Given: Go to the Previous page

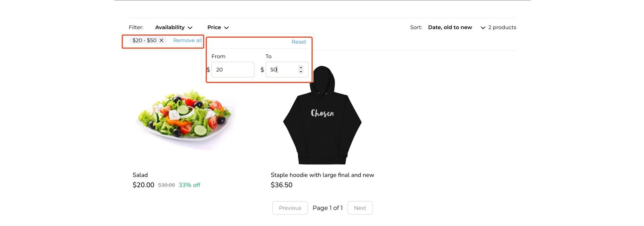Looking at the screenshot, I should point(290,208).
